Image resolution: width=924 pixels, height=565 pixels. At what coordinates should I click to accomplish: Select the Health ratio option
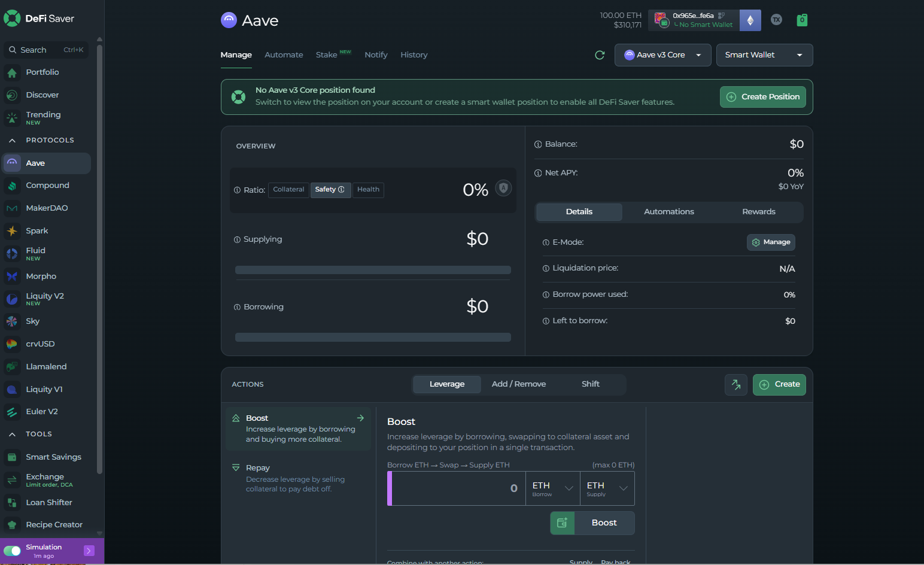[x=368, y=190]
